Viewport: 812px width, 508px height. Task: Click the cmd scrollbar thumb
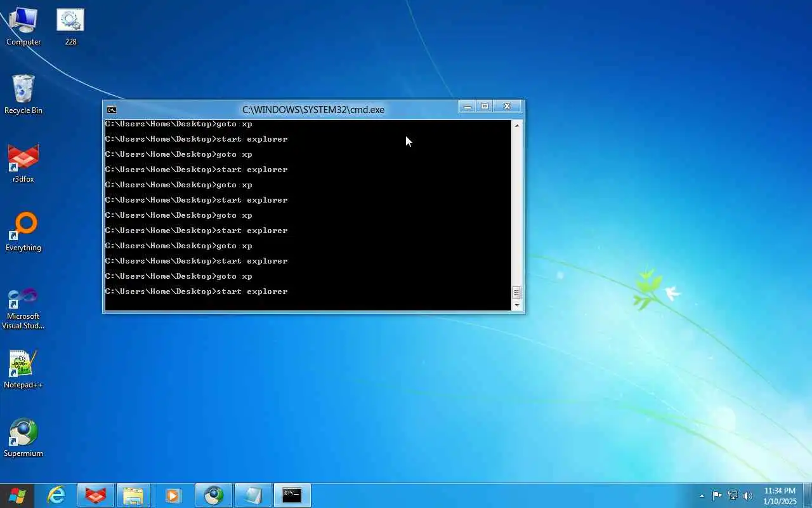point(516,293)
